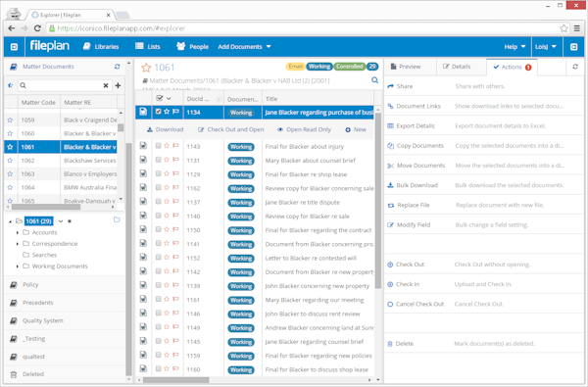Click Download for document 1134
Screen dimensions: 588x387
pyautogui.click(x=165, y=129)
